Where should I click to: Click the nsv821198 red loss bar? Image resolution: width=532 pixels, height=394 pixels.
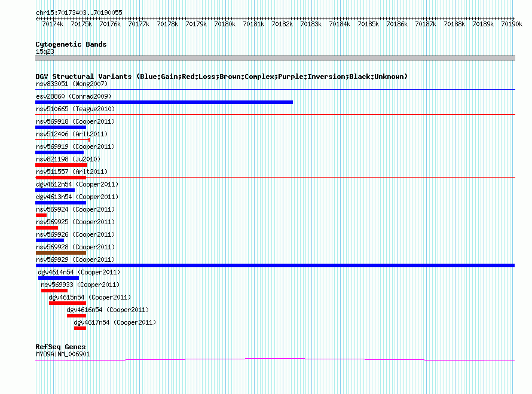coord(62,165)
